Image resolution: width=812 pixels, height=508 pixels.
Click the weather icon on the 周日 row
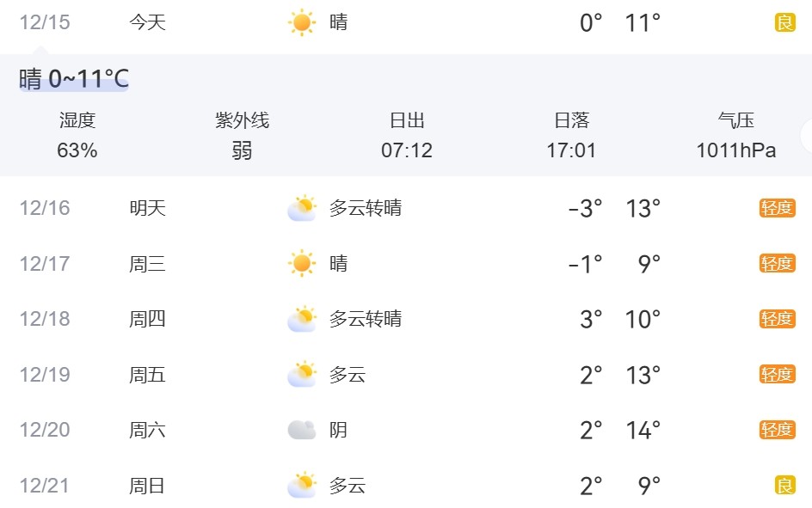pyautogui.click(x=302, y=486)
